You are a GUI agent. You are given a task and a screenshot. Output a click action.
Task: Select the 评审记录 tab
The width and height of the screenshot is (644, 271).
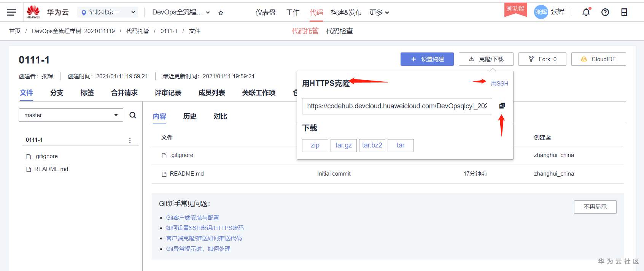pyautogui.click(x=168, y=93)
